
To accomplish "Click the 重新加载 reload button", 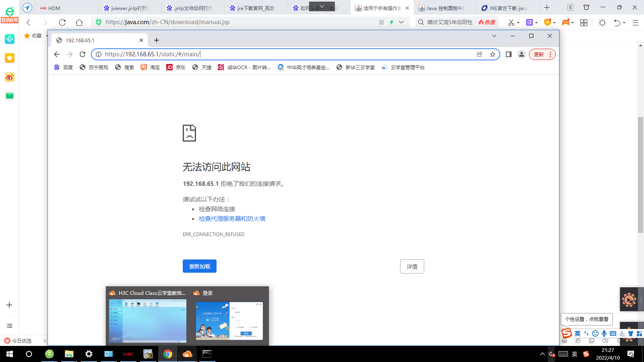I will point(200,266).
